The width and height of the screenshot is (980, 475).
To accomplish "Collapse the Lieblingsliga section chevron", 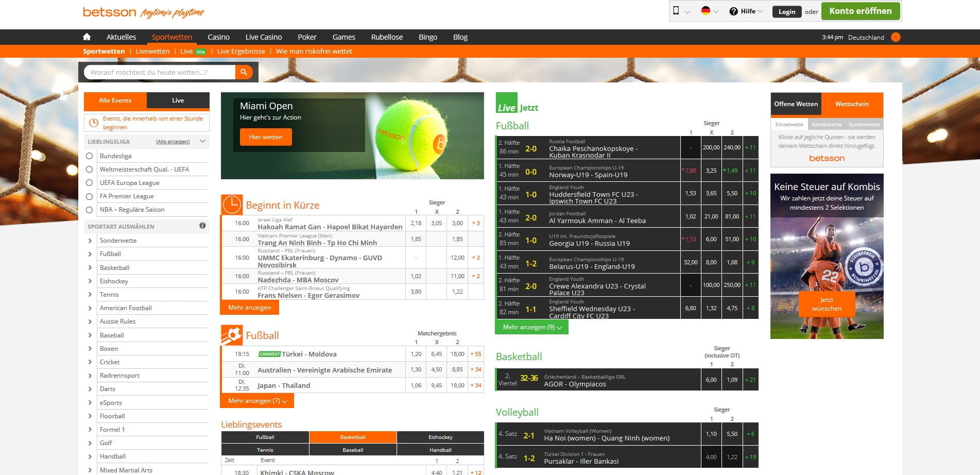I will click(202, 141).
